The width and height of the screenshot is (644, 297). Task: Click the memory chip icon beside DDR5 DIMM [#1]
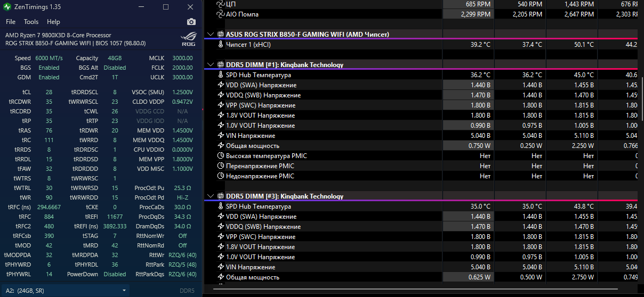[x=220, y=65]
